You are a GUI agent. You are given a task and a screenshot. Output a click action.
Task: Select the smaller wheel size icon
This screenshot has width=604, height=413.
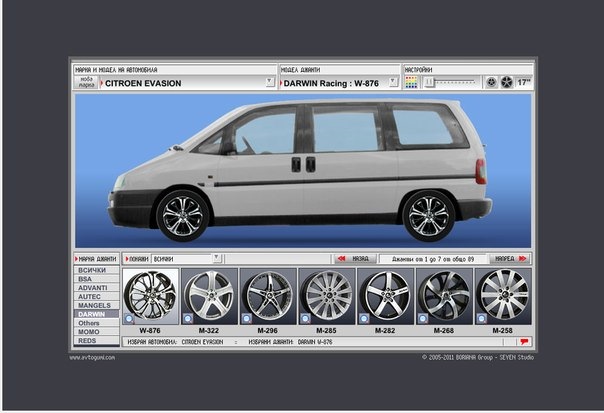(x=491, y=82)
